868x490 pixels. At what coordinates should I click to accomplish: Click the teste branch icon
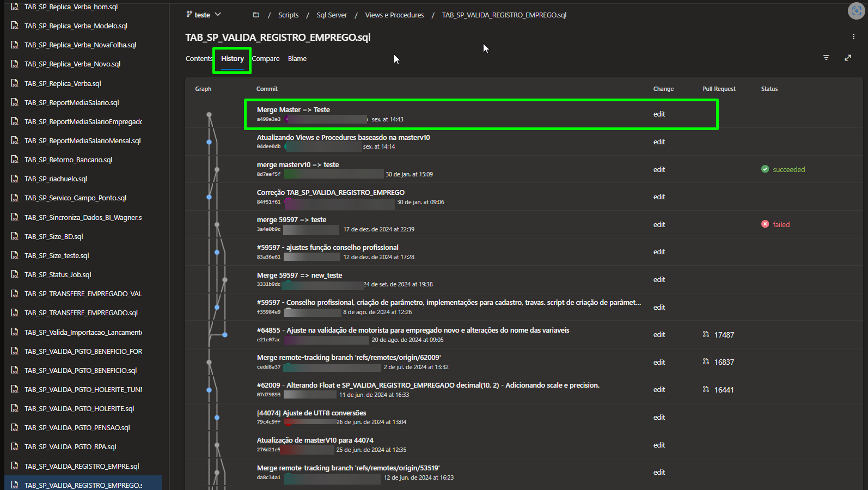[x=189, y=14]
